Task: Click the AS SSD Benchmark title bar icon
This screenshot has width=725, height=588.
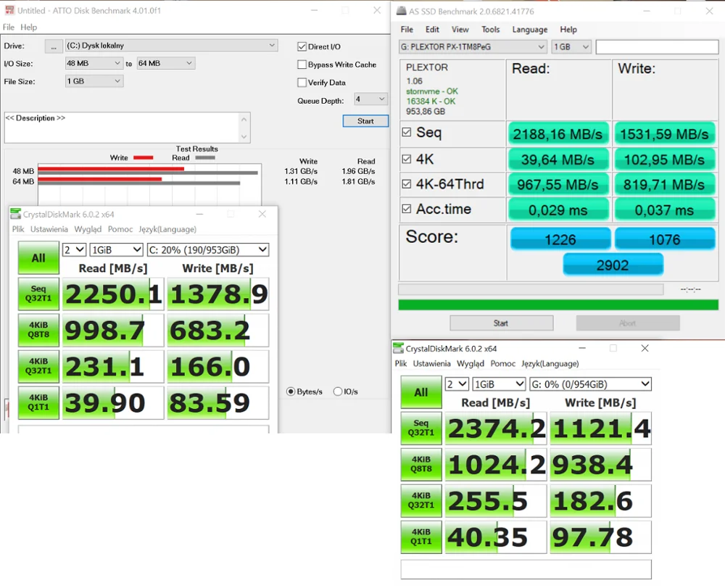Action: (x=402, y=11)
